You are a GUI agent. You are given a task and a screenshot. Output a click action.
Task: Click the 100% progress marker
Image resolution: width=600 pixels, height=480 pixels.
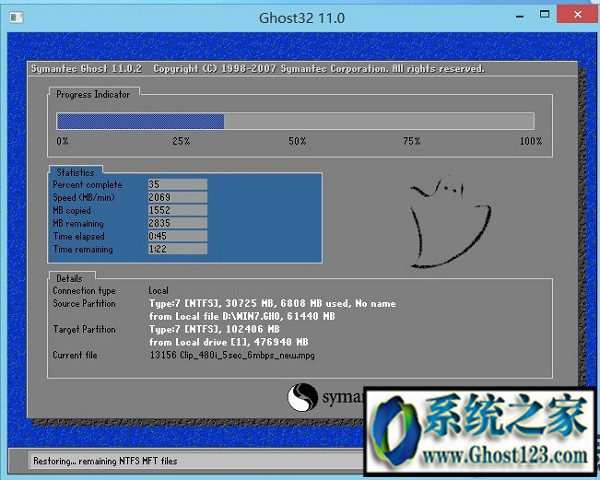pos(531,141)
